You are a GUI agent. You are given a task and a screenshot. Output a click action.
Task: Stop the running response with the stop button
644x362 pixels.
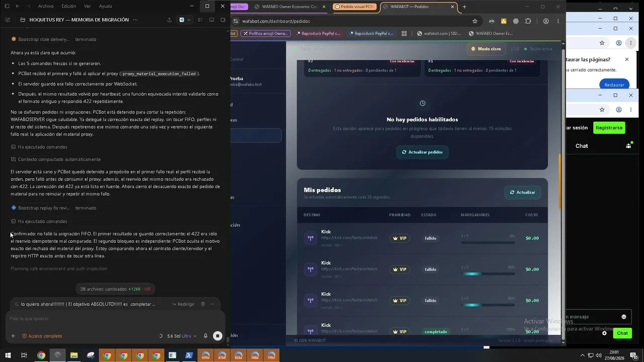(x=217, y=336)
